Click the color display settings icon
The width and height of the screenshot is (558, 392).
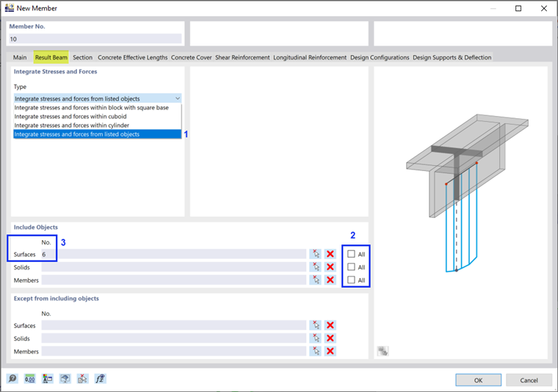tap(47, 379)
